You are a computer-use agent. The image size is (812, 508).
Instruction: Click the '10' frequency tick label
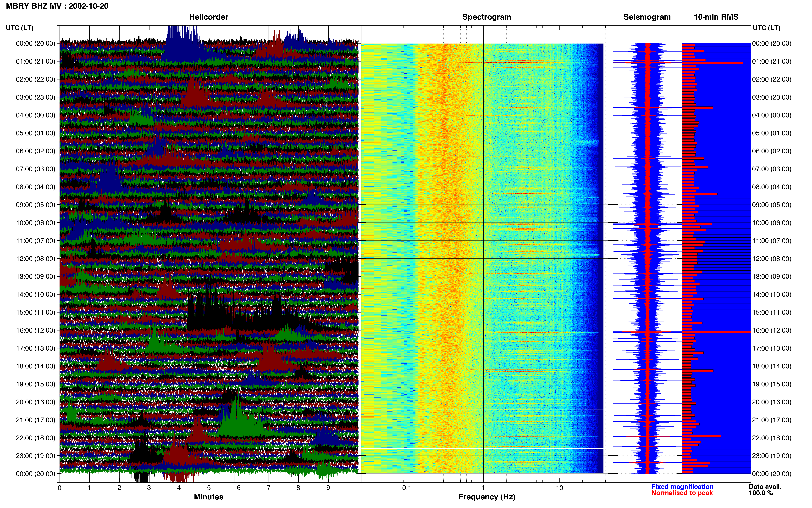pos(559,488)
